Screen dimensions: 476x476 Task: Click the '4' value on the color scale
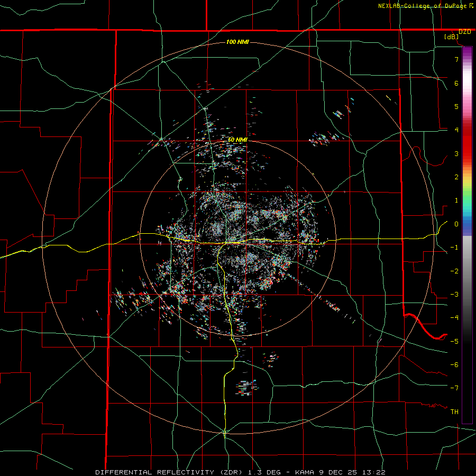point(456,130)
